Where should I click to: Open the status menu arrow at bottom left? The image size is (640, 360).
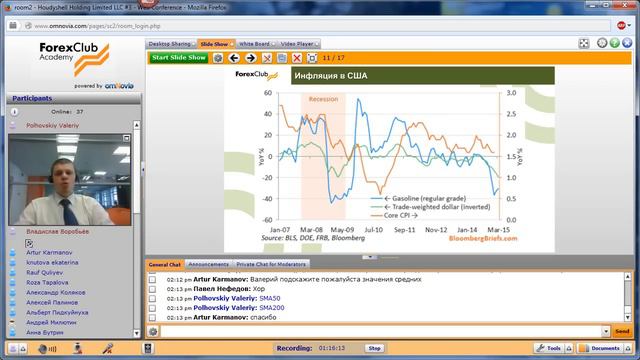click(23, 349)
